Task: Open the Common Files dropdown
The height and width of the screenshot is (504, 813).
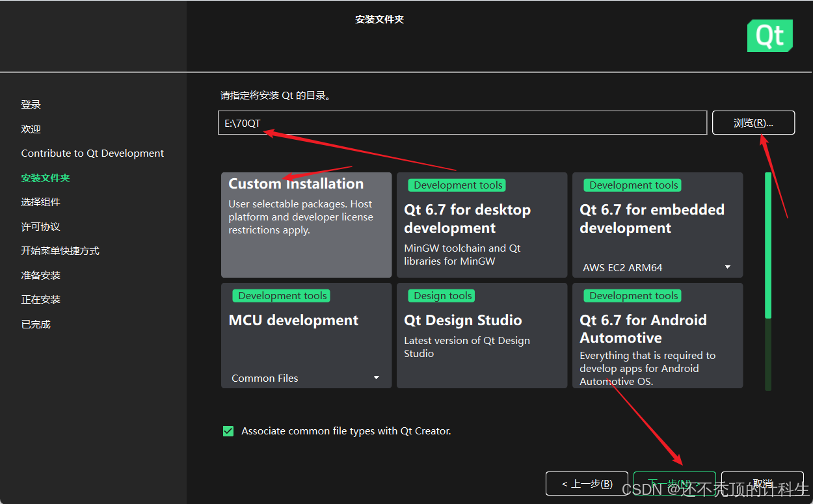Action: point(306,378)
